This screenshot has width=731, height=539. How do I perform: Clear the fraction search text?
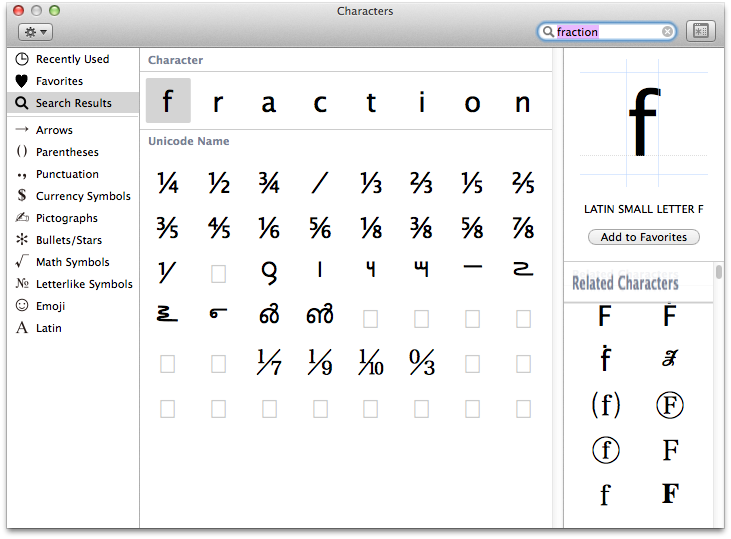(667, 32)
